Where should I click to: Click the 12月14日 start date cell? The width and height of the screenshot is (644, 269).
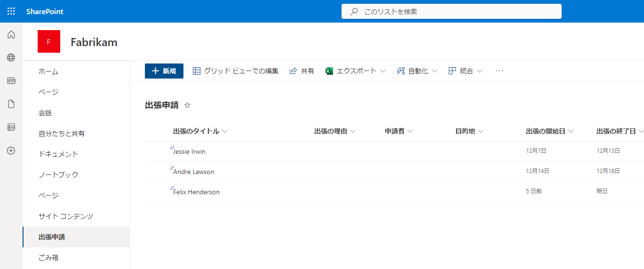[x=538, y=171]
